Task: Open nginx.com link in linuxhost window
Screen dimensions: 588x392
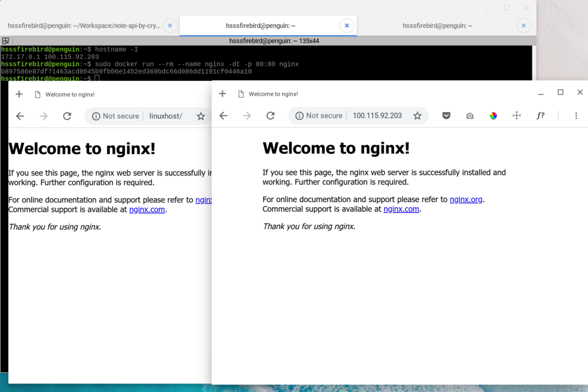Action: [x=147, y=209]
